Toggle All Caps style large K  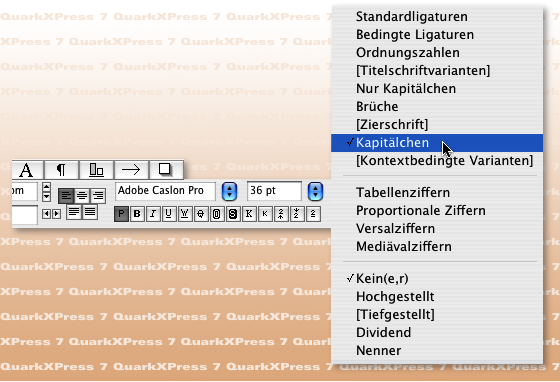[249, 214]
